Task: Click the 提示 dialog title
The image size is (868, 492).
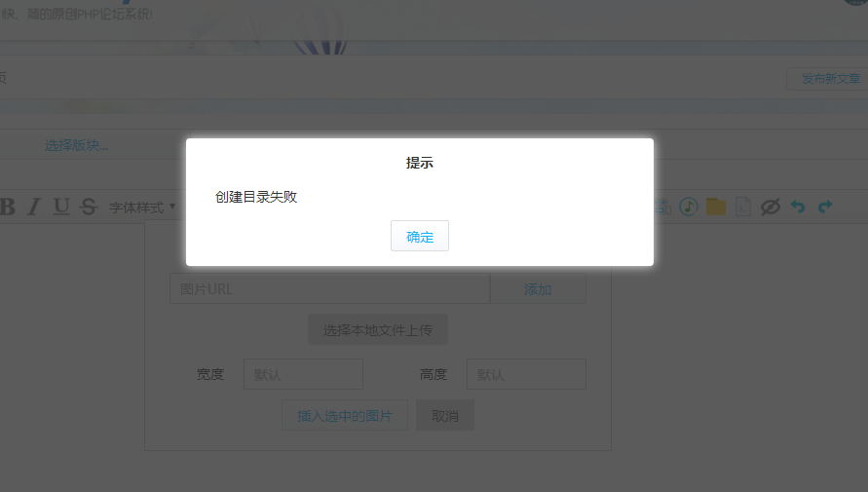Action: (420, 163)
